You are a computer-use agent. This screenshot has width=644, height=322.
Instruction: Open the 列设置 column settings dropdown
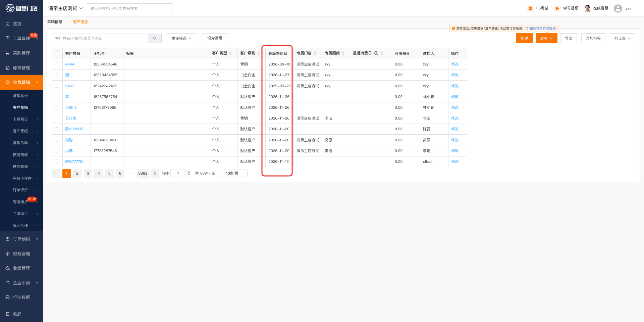pyautogui.click(x=622, y=38)
